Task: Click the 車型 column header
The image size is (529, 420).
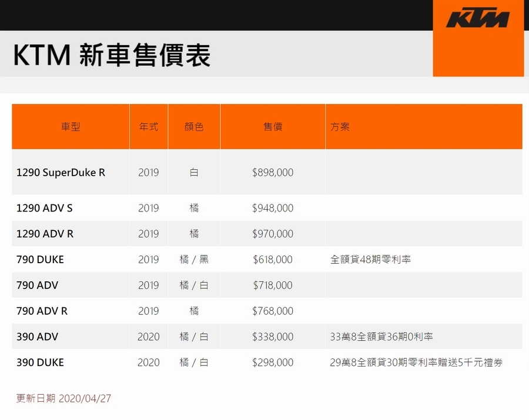Action: pos(71,127)
